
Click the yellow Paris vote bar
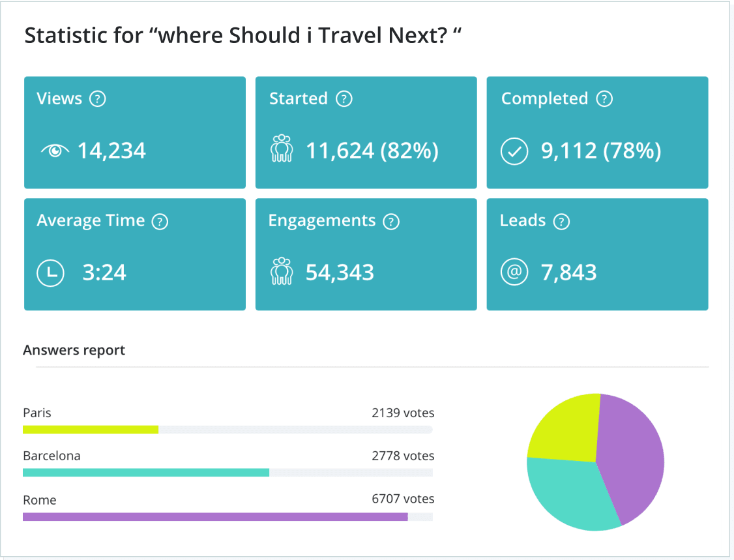click(91, 430)
